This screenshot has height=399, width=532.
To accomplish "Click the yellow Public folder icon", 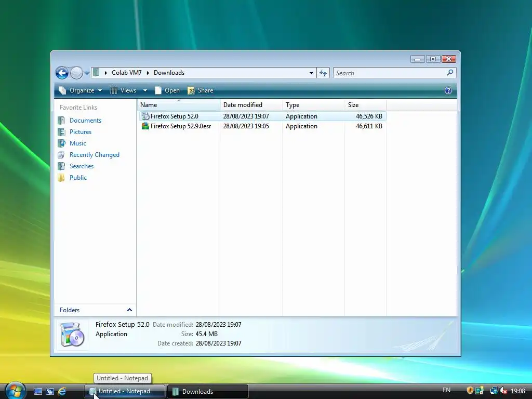I will [x=61, y=178].
